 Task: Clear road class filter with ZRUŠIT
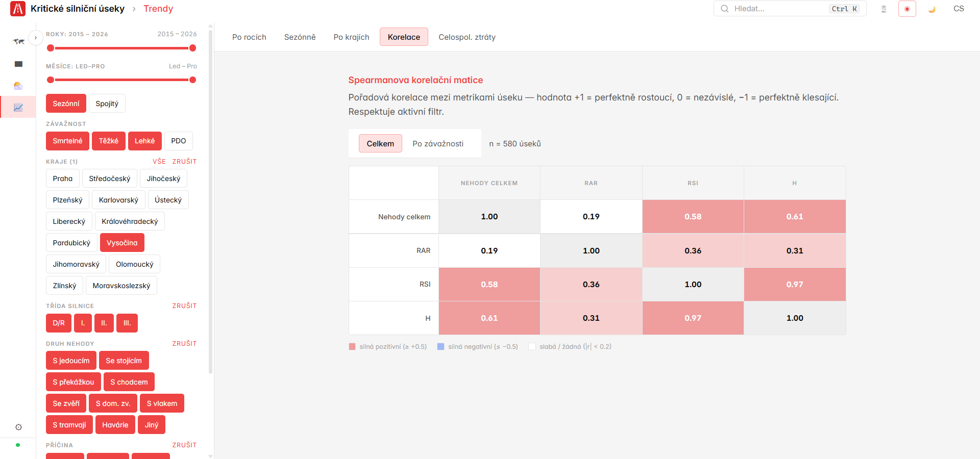pyautogui.click(x=184, y=305)
